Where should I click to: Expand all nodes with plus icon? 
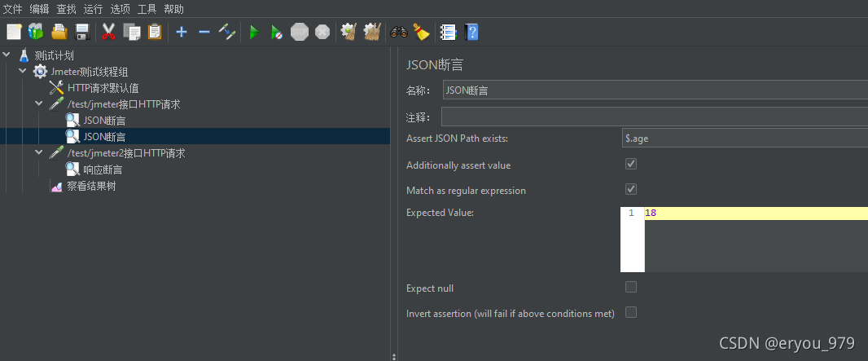pyautogui.click(x=182, y=32)
